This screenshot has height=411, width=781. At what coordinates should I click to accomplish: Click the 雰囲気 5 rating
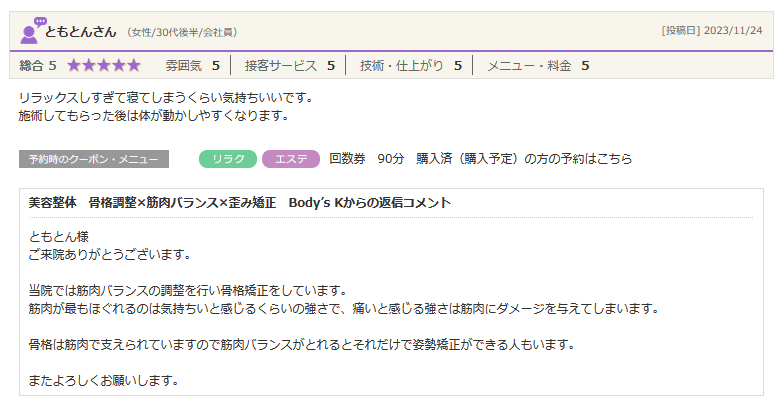click(192, 66)
